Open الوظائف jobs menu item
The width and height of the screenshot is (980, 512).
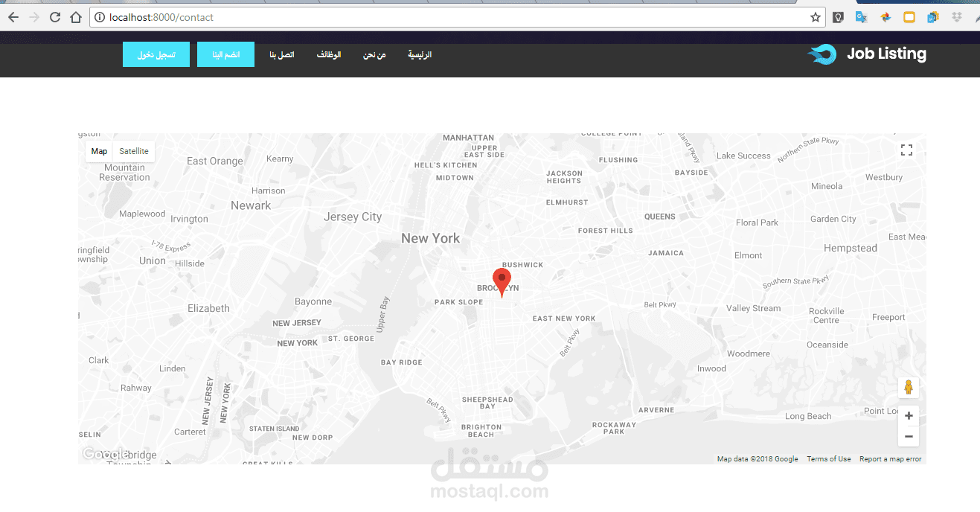coord(329,54)
